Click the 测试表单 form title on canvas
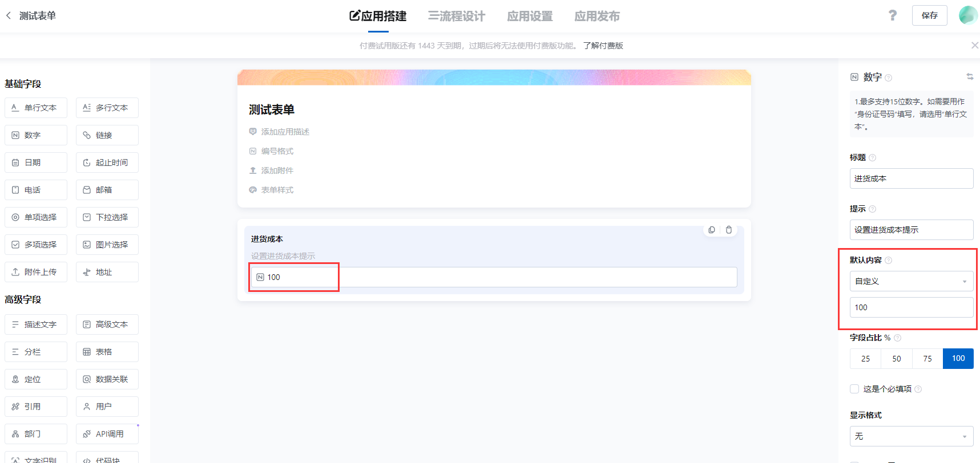Image resolution: width=980 pixels, height=463 pixels. pyautogui.click(x=272, y=109)
